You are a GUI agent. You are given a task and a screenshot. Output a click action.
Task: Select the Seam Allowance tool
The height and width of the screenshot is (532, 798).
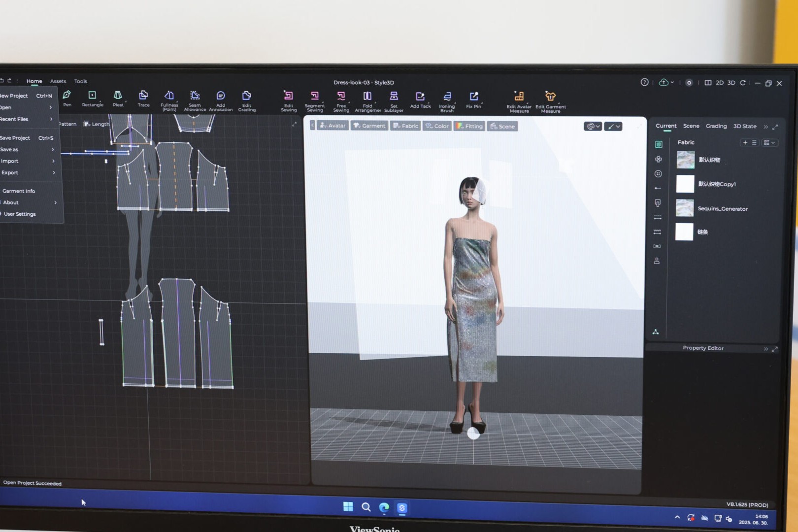point(195,100)
